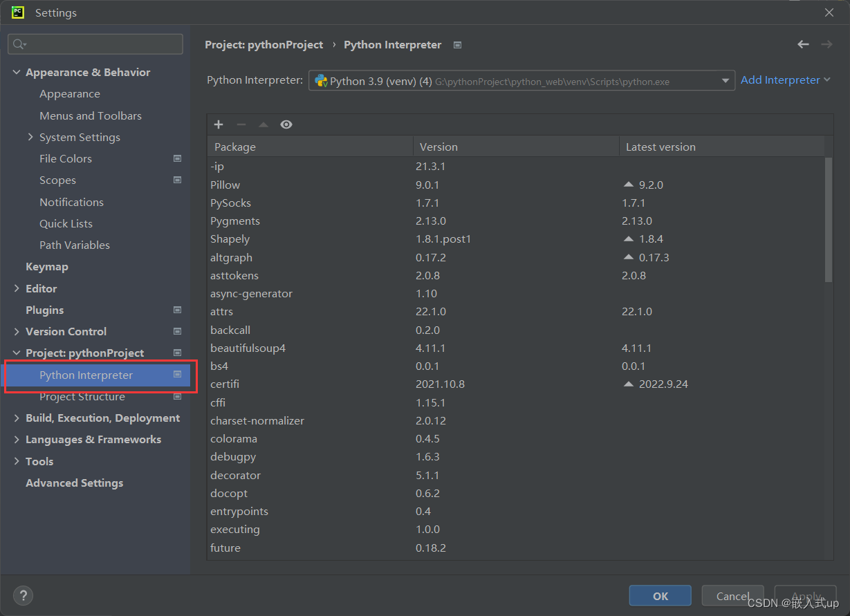Close the Settings dialog window
Viewport: 850px width, 616px height.
coord(829,12)
